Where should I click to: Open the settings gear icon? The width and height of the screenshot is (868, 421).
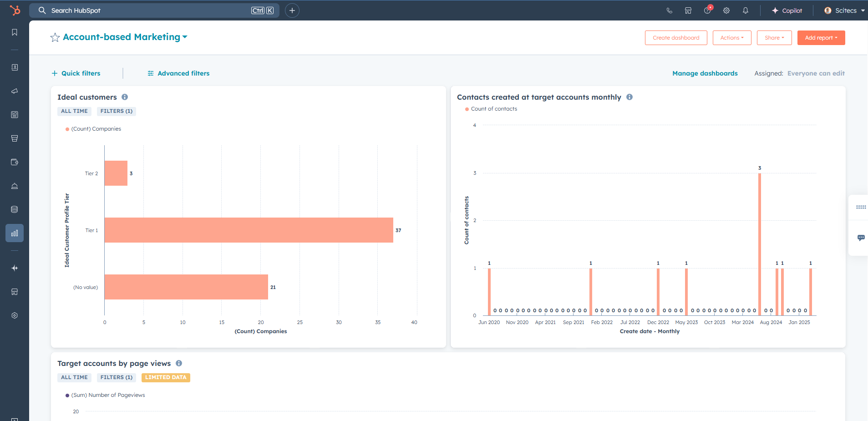tap(726, 10)
